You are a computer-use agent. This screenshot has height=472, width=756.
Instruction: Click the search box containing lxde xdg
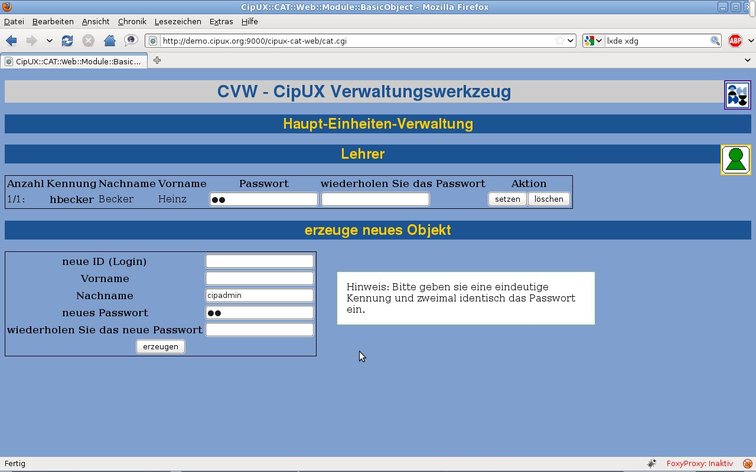[x=657, y=41]
